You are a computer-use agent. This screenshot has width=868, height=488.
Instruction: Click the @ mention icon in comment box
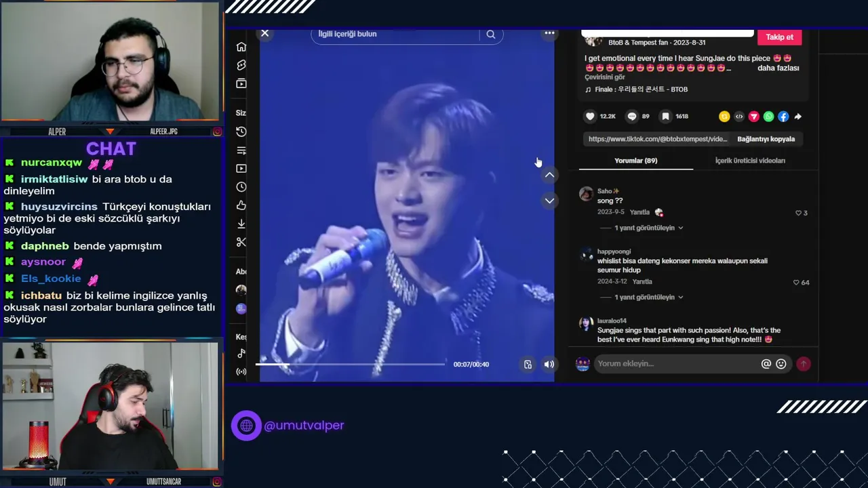(766, 364)
